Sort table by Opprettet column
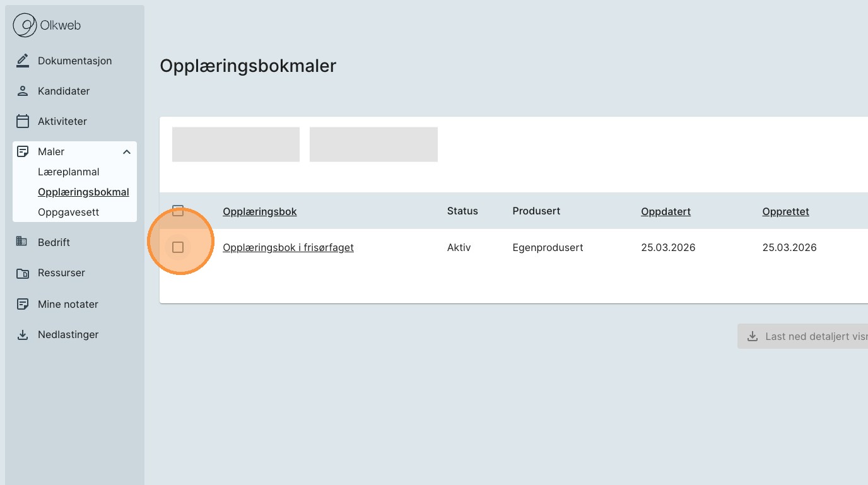Screen dimensions: 868x485 coord(785,211)
